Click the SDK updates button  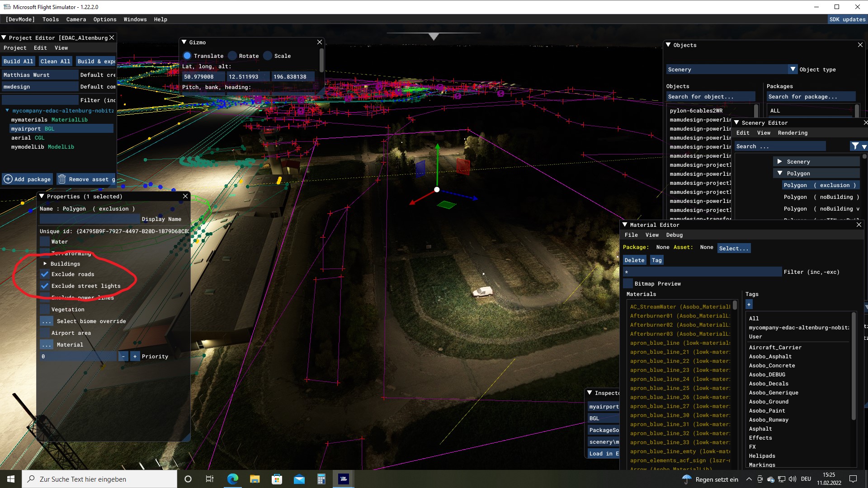(847, 19)
